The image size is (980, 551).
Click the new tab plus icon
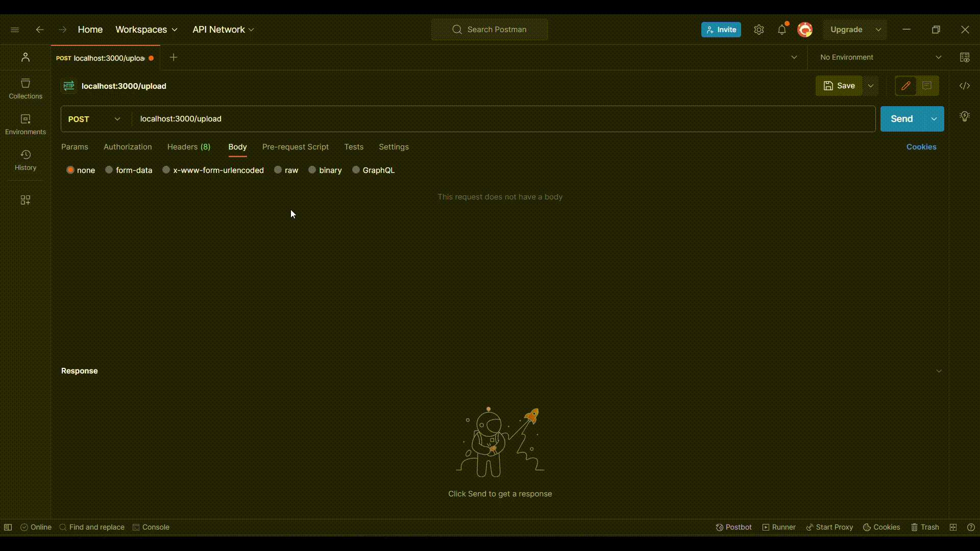(x=174, y=58)
